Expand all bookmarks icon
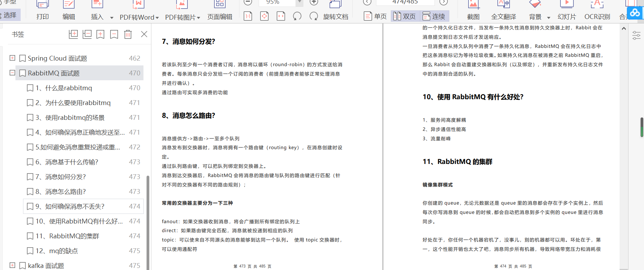This screenshot has width=644, height=270. tap(73, 34)
